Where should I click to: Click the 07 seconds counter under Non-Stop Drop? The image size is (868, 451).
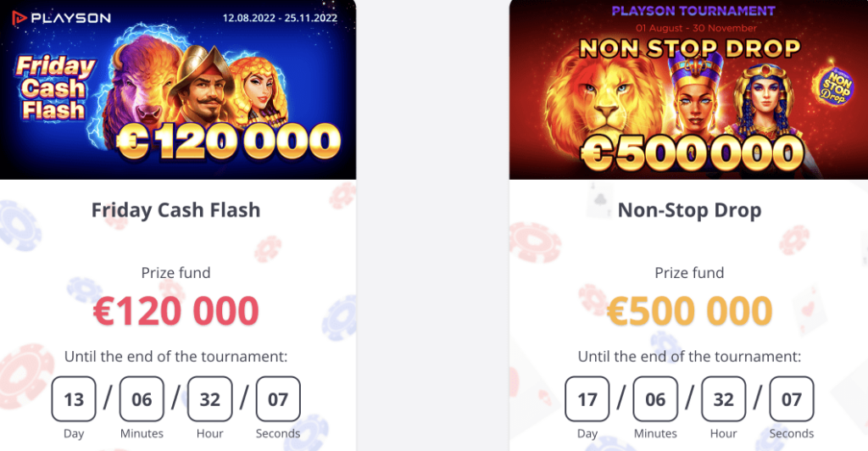tap(792, 399)
